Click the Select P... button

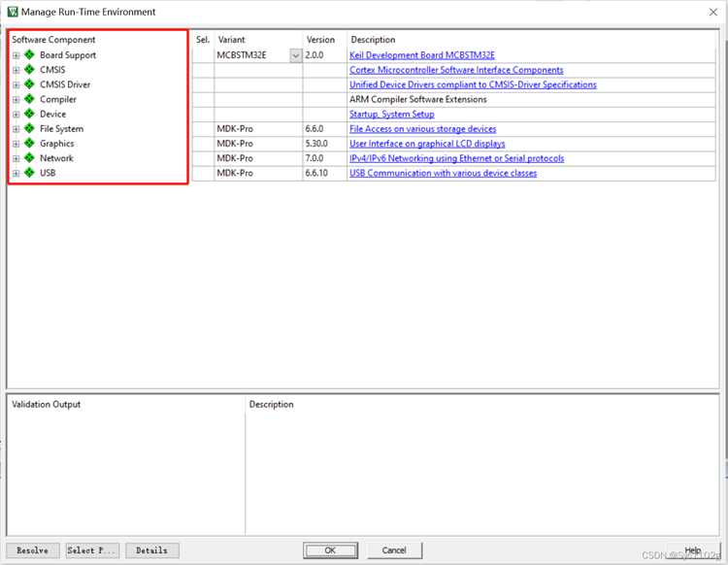click(x=92, y=550)
